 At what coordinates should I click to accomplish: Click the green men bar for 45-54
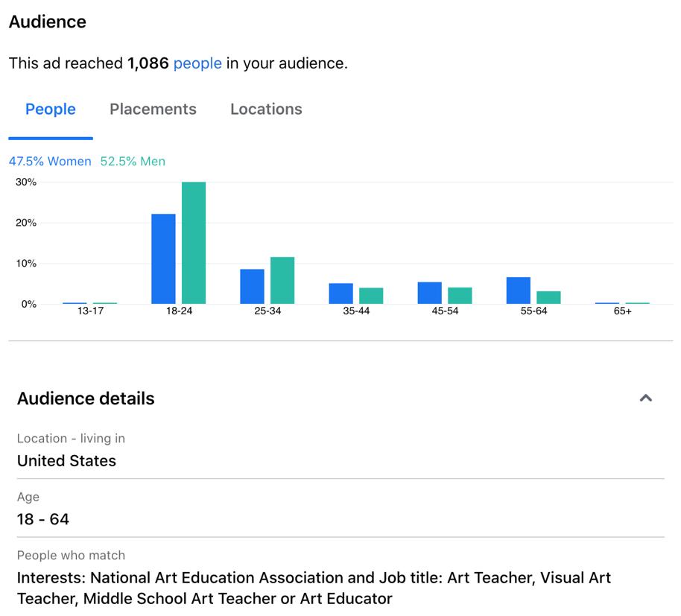460,296
